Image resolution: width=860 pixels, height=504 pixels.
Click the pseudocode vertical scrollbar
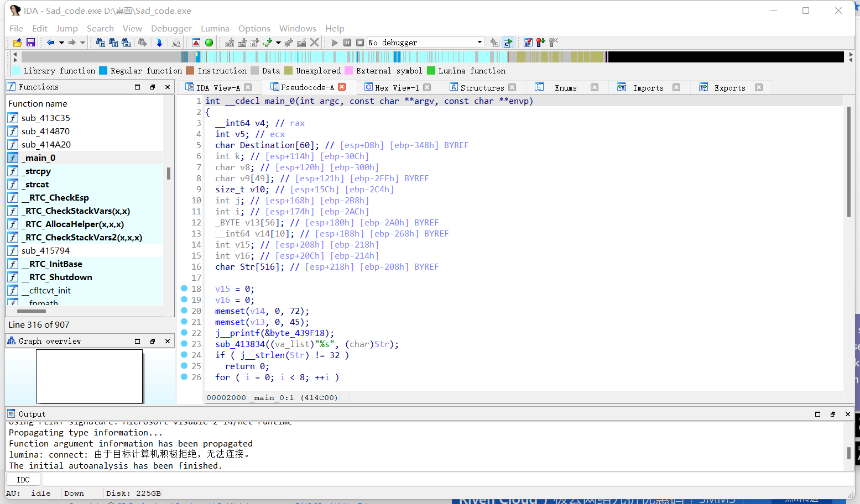pyautogui.click(x=849, y=161)
